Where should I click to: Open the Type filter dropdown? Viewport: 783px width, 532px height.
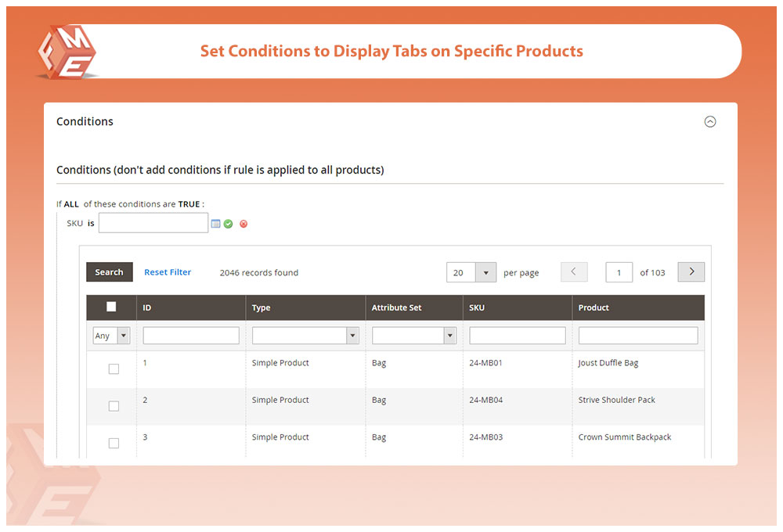[305, 336]
